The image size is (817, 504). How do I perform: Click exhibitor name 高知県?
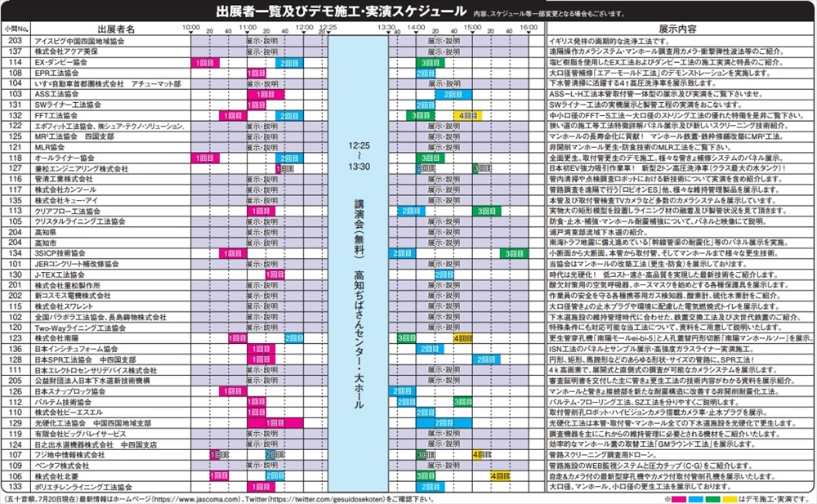click(x=45, y=233)
